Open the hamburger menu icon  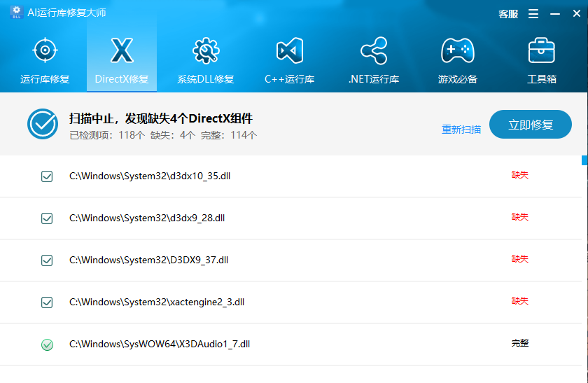[x=533, y=14]
